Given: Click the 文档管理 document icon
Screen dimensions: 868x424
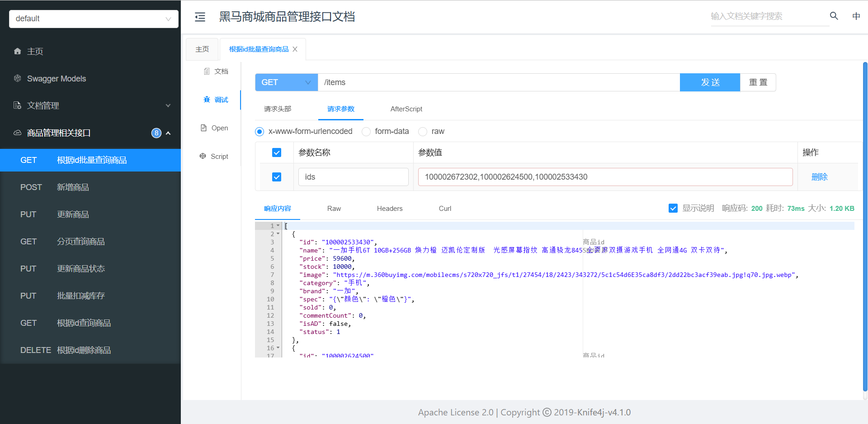Looking at the screenshot, I should 18,105.
